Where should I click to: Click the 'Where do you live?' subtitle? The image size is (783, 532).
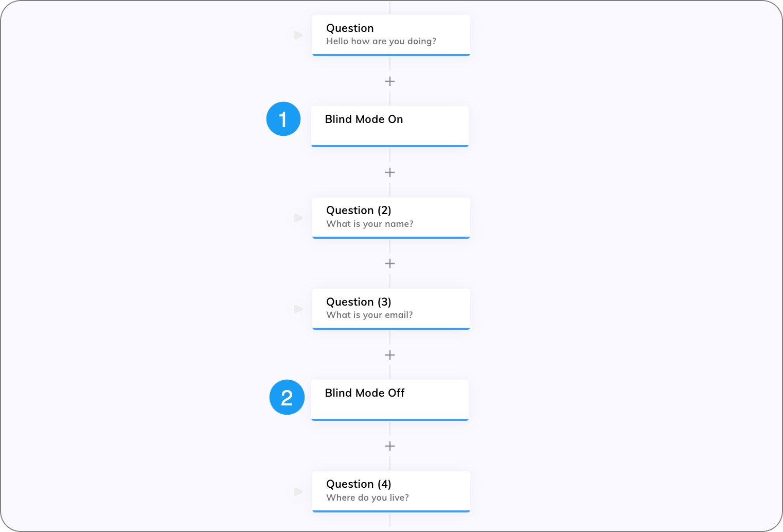click(x=367, y=498)
